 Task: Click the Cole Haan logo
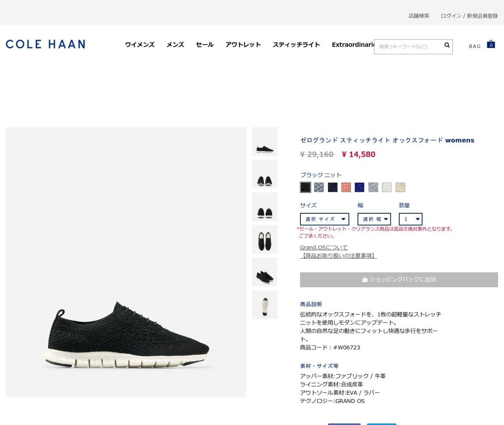(x=45, y=44)
